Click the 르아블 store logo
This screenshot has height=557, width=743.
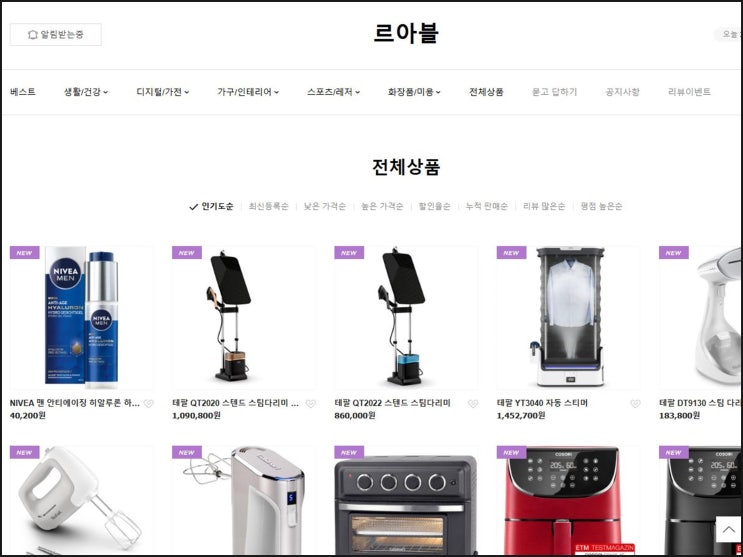click(406, 33)
